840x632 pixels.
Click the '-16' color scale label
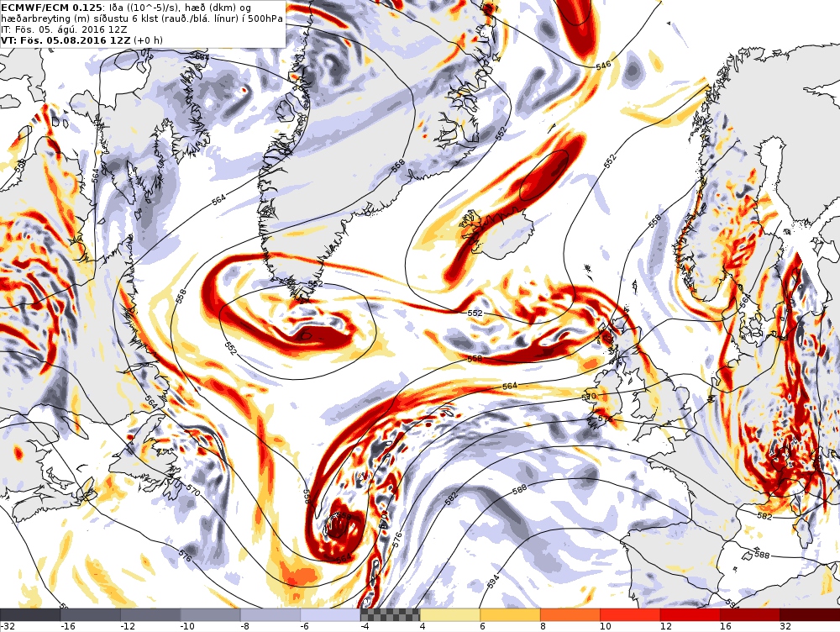pyautogui.click(x=68, y=626)
